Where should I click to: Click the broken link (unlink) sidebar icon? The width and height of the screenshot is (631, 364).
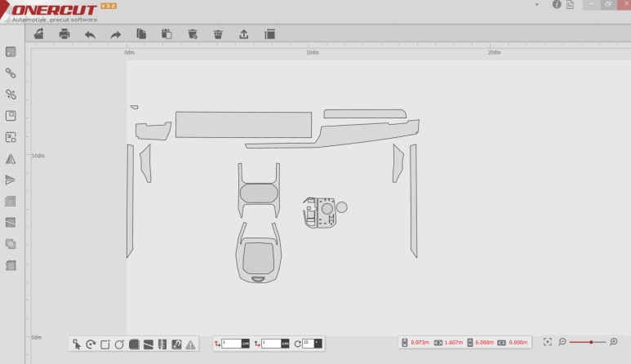coord(11,95)
